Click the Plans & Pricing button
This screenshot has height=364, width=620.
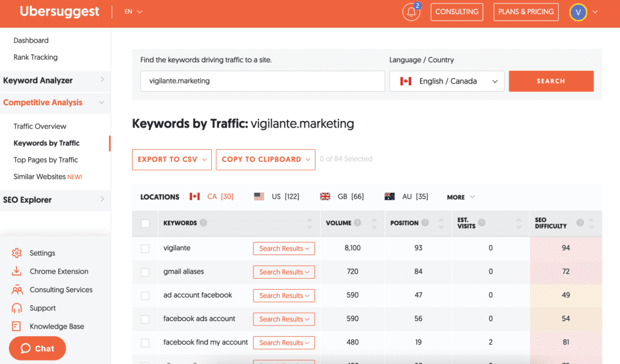point(526,12)
